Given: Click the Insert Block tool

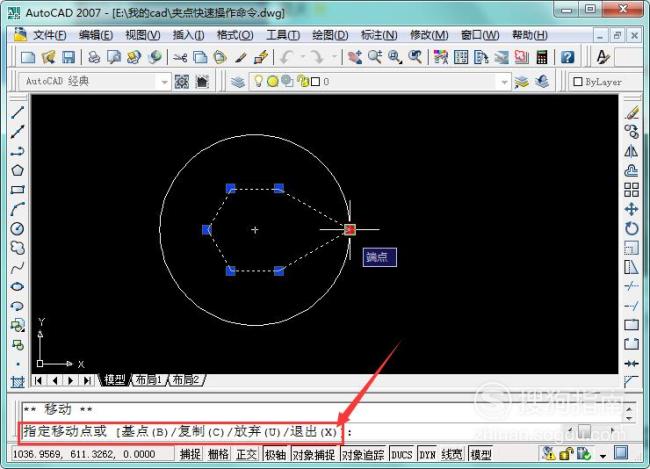Looking at the screenshot, I should tap(17, 326).
